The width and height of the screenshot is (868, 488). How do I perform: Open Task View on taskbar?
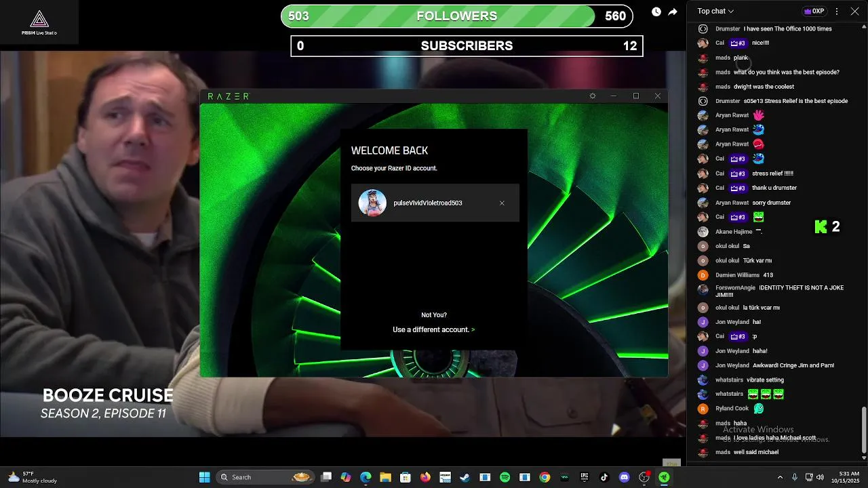[x=326, y=477]
